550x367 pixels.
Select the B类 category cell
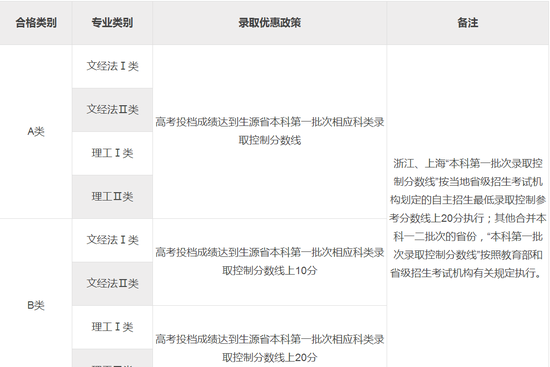click(x=36, y=305)
